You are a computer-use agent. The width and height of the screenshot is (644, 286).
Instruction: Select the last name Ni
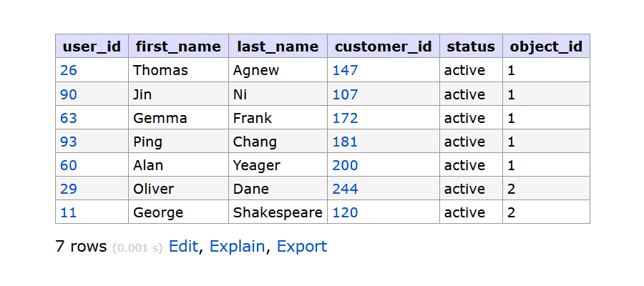[240, 94]
